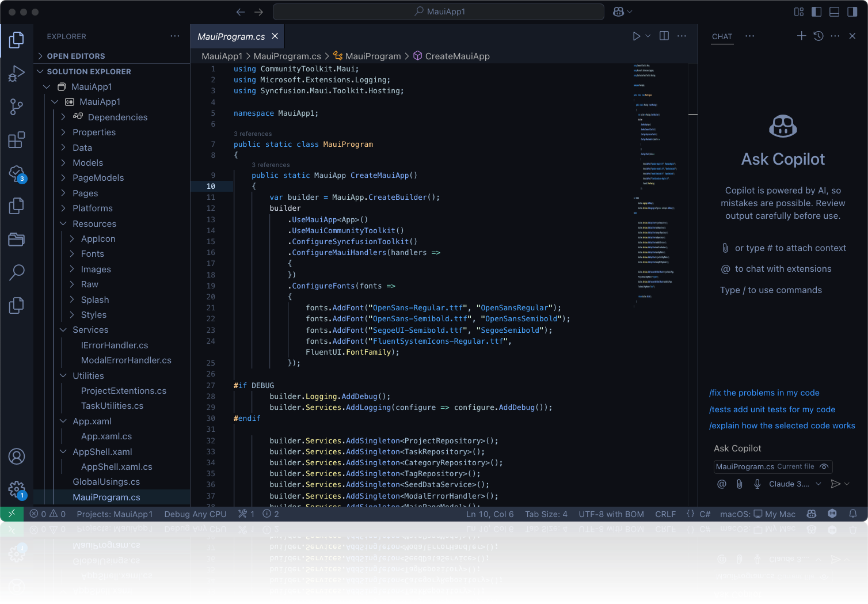
Task: Click CreateMauiApp breadcrumb item
Action: point(451,56)
